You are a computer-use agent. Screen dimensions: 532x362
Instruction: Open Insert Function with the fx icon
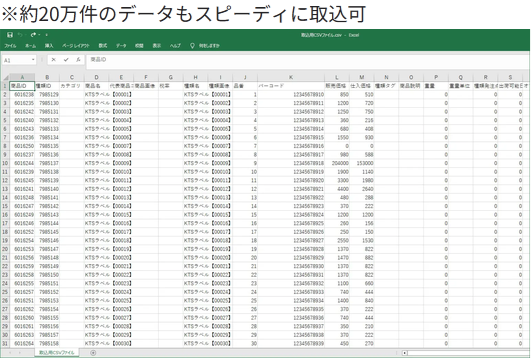(78, 60)
